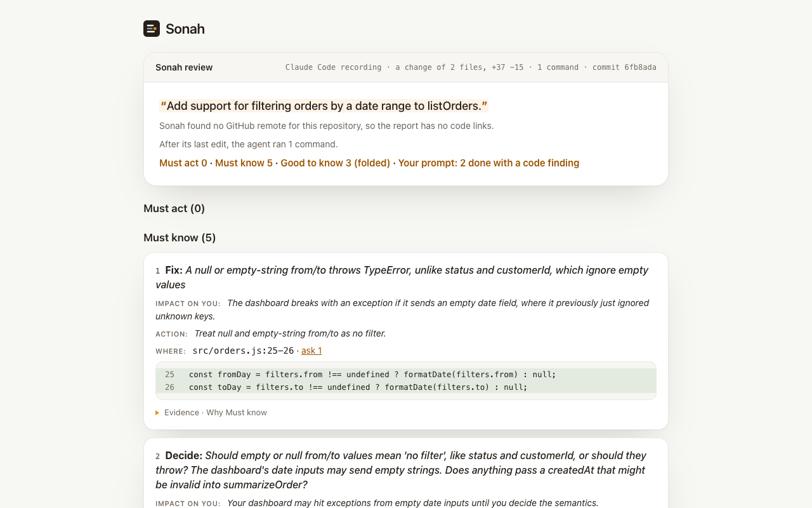Viewport: 812px width, 508px height.
Task: Open 'Good to know 3 (folded)' link
Action: (336, 163)
